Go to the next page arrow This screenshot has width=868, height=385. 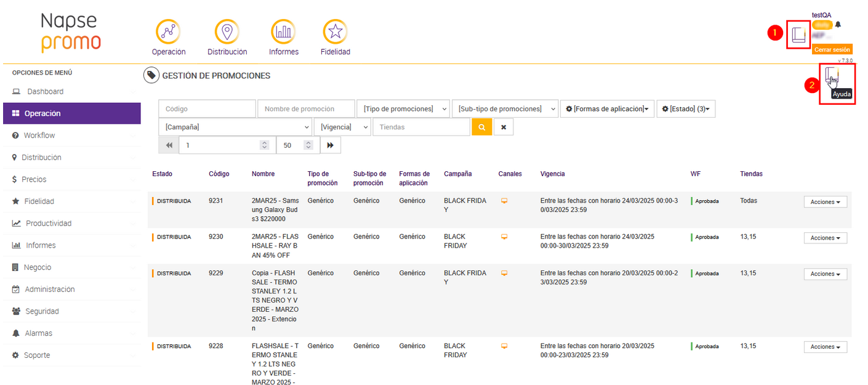pyautogui.click(x=330, y=145)
